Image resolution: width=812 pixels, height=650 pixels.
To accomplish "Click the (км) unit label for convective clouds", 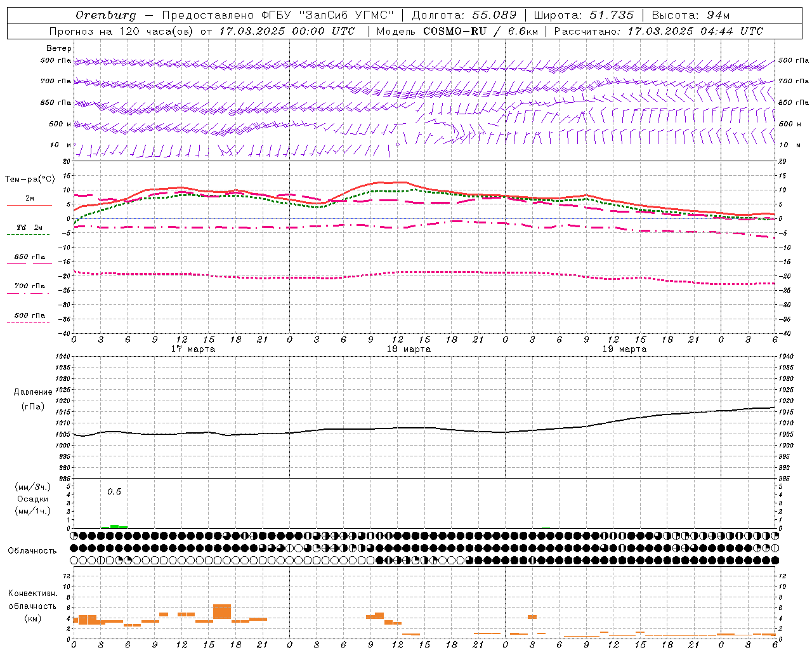I will pyautogui.click(x=33, y=618).
